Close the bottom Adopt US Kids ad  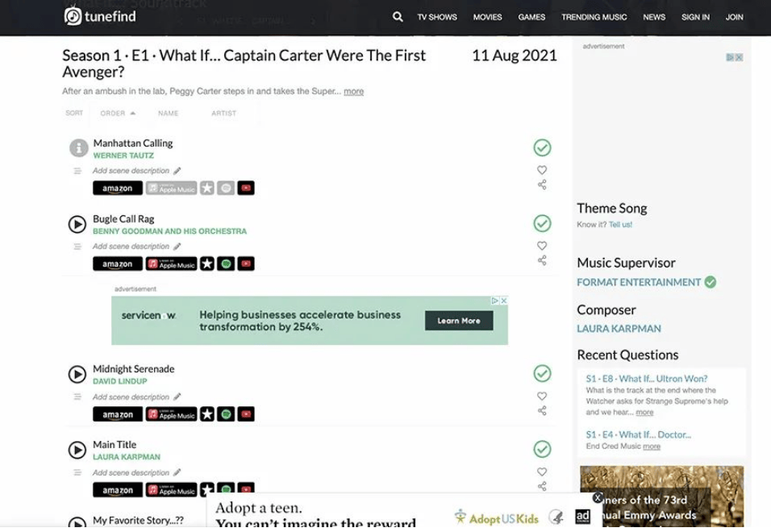click(598, 498)
